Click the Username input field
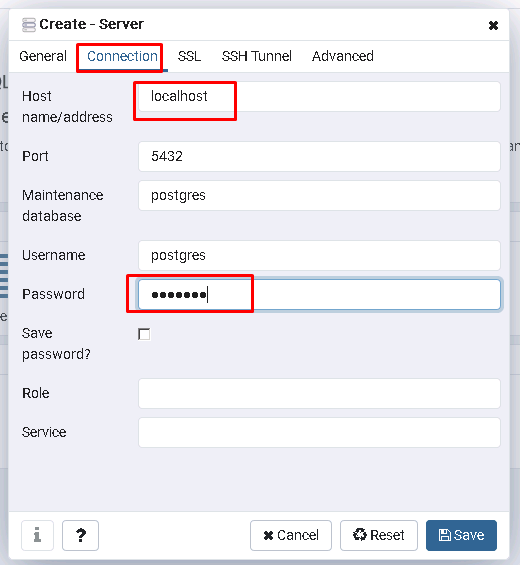Viewport: 520px width, 565px height. coord(319,255)
